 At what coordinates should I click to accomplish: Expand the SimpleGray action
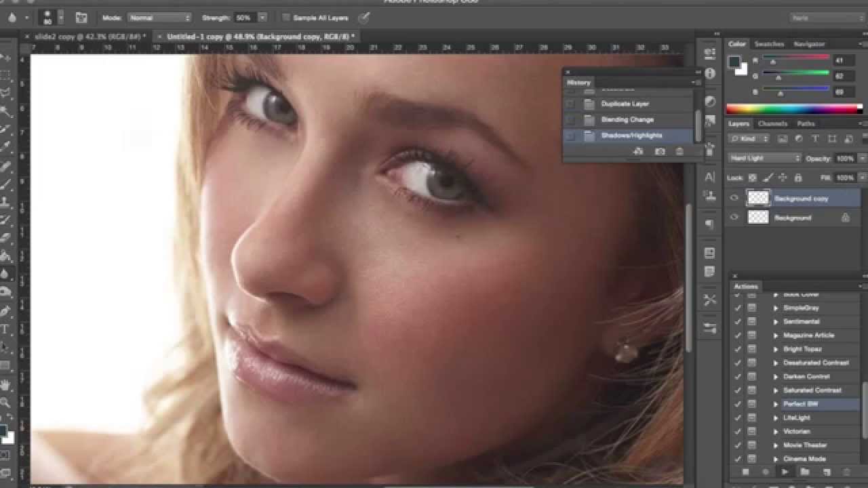(x=776, y=308)
